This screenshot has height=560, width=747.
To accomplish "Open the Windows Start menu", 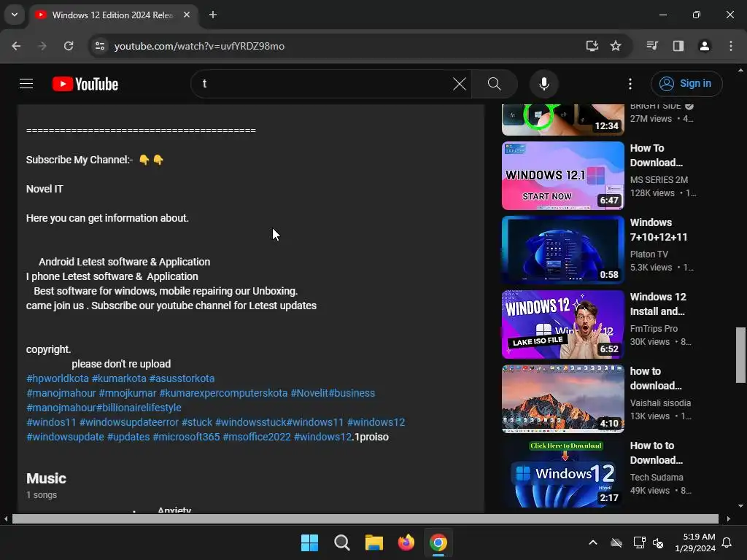I will point(309,542).
